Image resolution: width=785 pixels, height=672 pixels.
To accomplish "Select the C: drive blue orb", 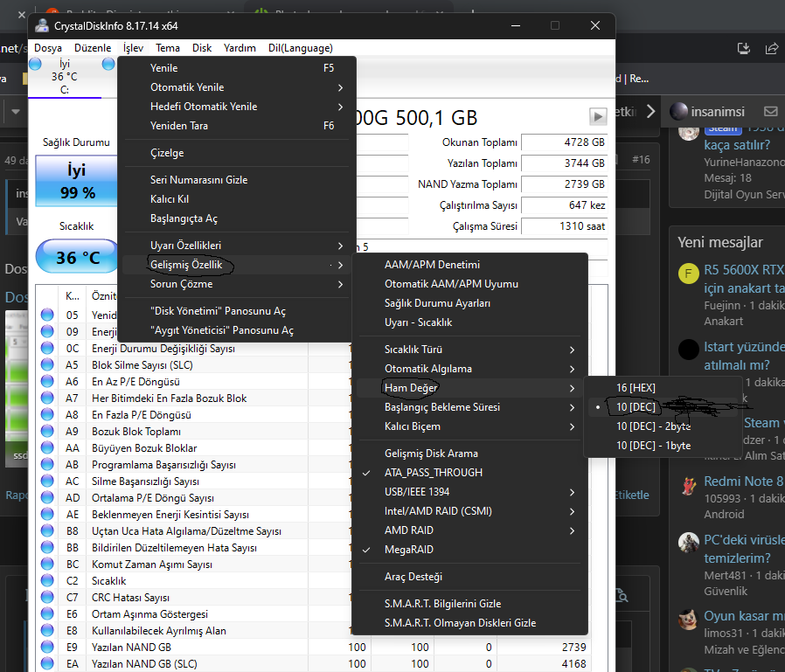I will pos(36,64).
